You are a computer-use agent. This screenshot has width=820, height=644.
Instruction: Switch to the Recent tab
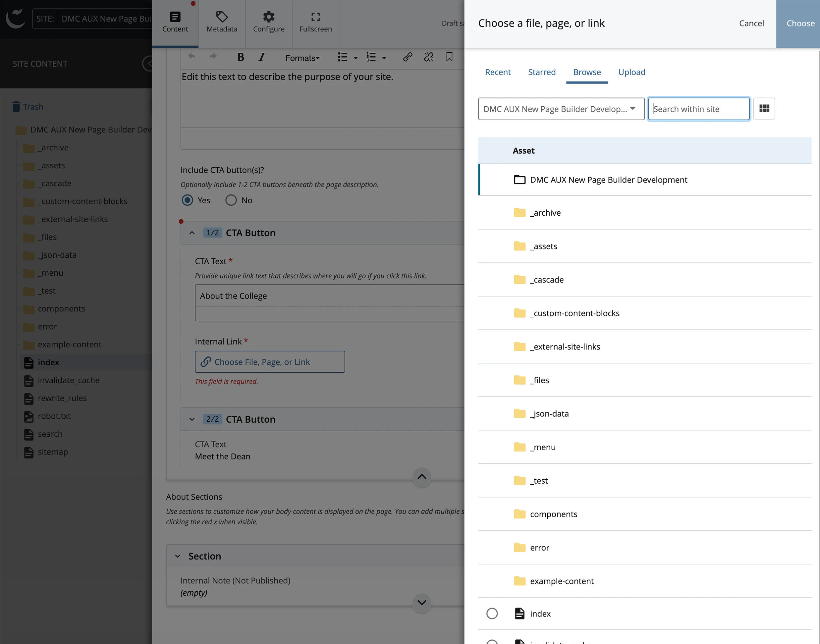point(498,72)
